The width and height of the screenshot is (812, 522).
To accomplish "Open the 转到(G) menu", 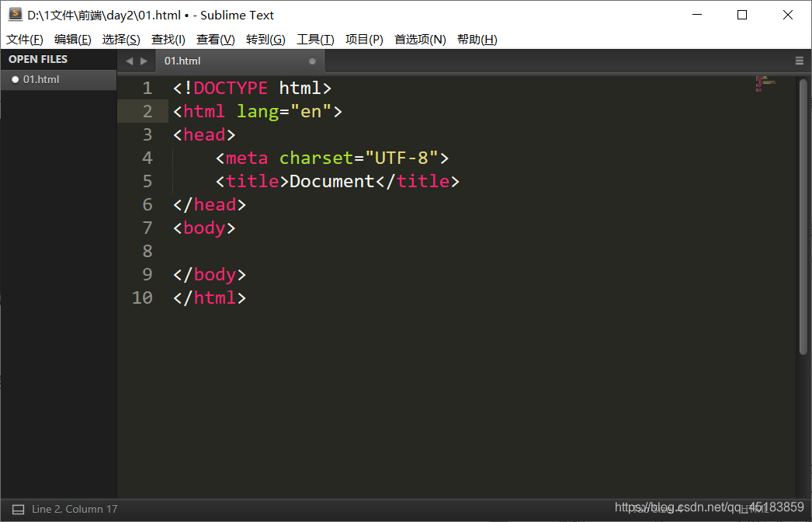I will pyautogui.click(x=265, y=40).
